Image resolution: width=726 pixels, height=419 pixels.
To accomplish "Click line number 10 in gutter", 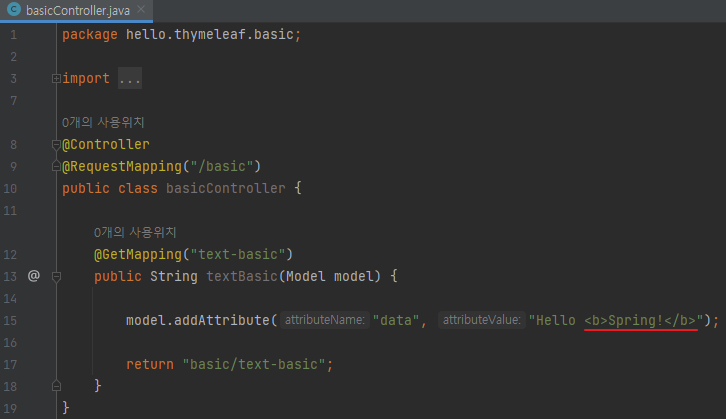I will pyautogui.click(x=10, y=188).
